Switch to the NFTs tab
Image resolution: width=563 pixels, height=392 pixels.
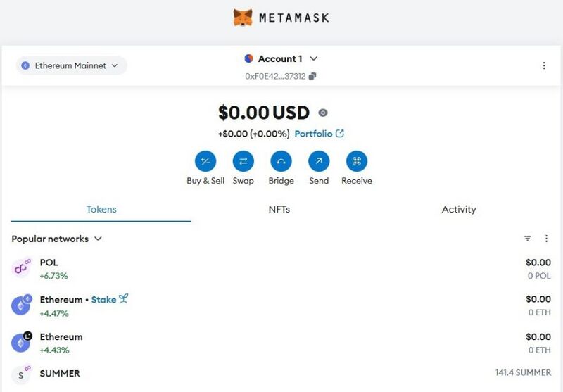pos(279,209)
